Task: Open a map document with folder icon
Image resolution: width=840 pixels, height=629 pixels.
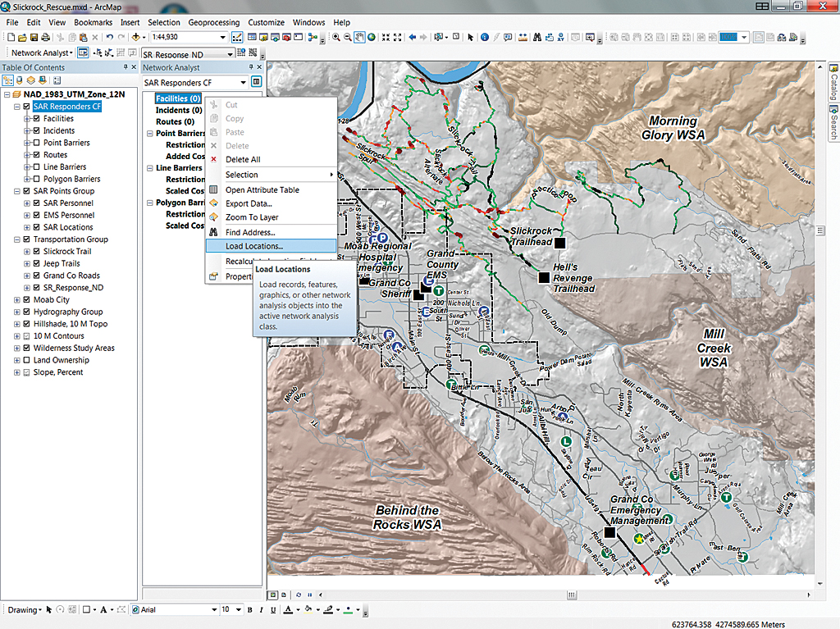Action: coord(22,38)
